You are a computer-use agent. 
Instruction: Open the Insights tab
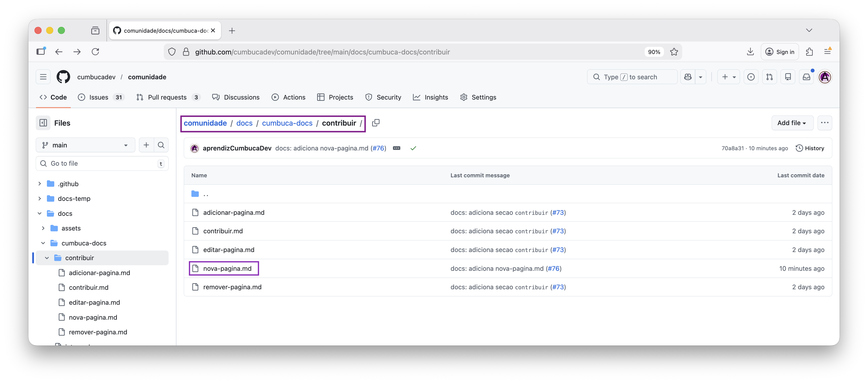point(431,97)
